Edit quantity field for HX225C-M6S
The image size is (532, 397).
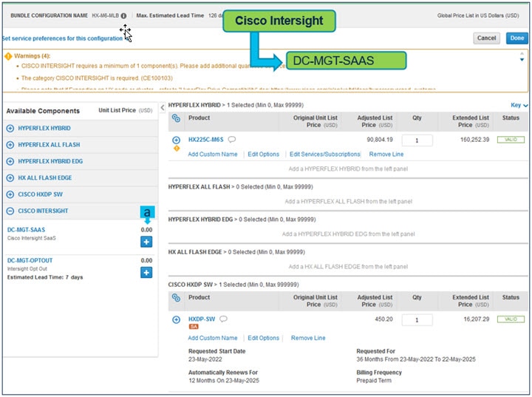417,140
